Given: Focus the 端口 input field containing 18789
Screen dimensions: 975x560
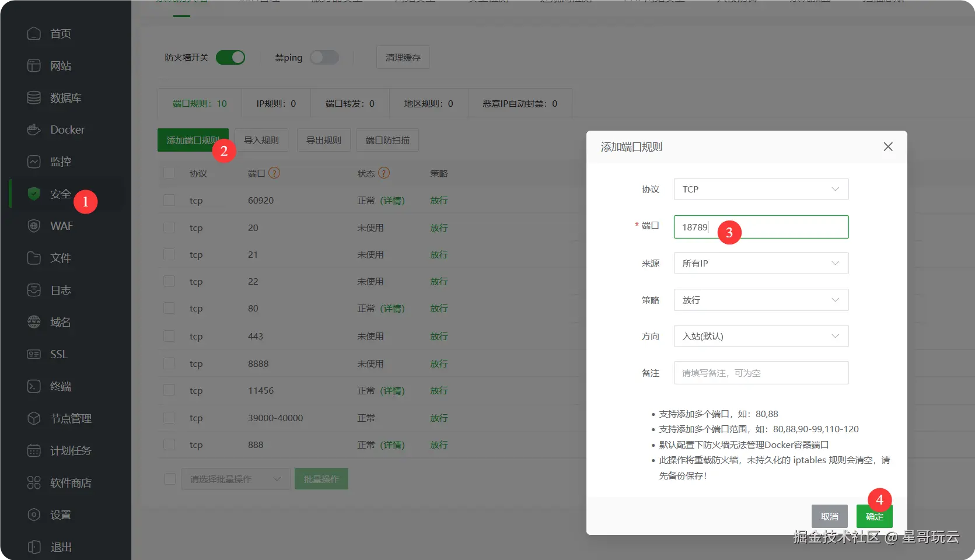Looking at the screenshot, I should pos(761,227).
